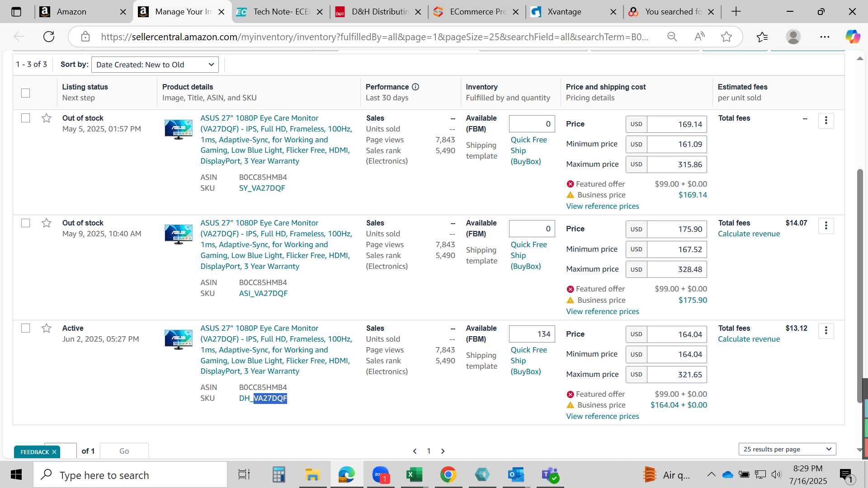
Task: Open Windows Start menu
Action: click(x=16, y=475)
